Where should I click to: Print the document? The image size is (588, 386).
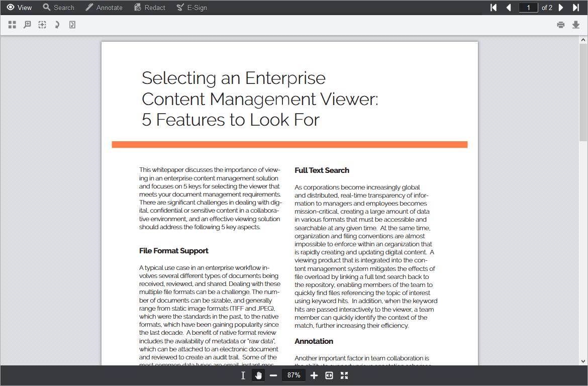click(560, 24)
